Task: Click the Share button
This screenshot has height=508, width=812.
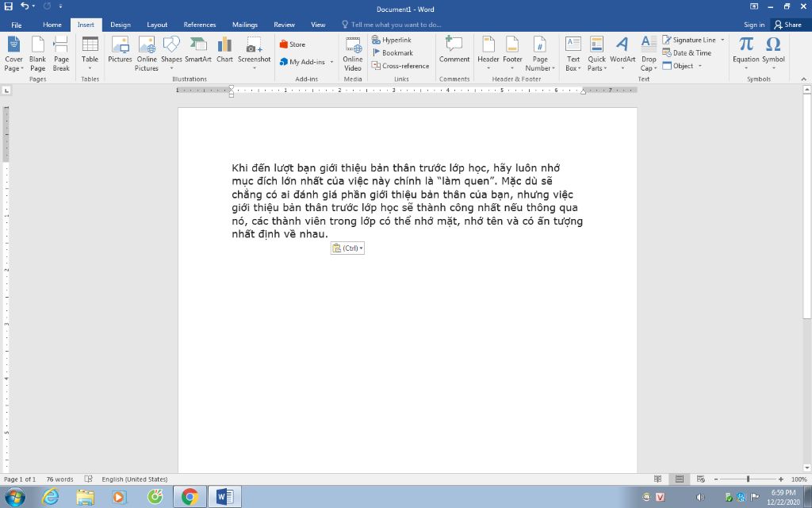Action: point(787,25)
